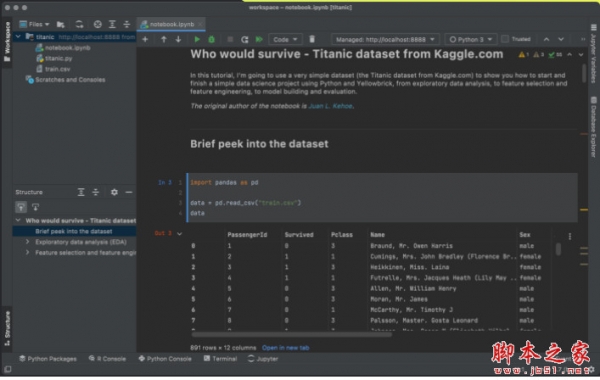Expand the Exploratory data analysis (EDA) node
The image size is (600, 380).
[28, 243]
